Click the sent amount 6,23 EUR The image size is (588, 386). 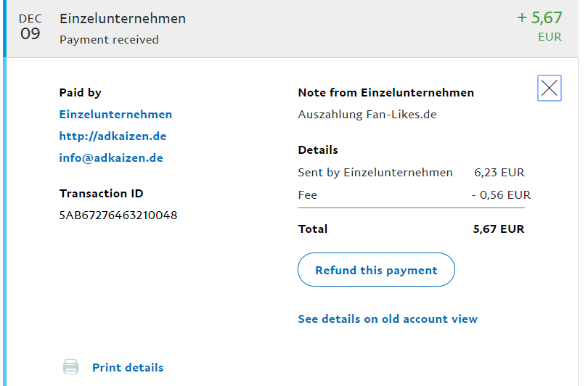[499, 172]
